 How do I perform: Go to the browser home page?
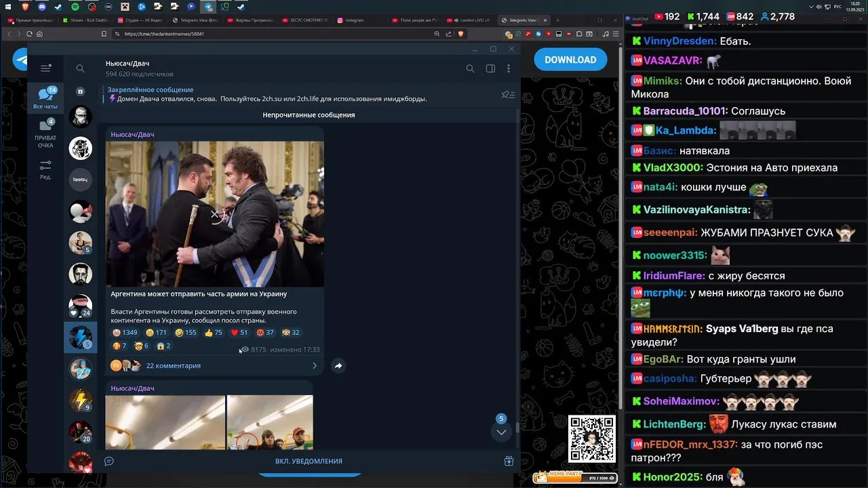[x=39, y=34]
